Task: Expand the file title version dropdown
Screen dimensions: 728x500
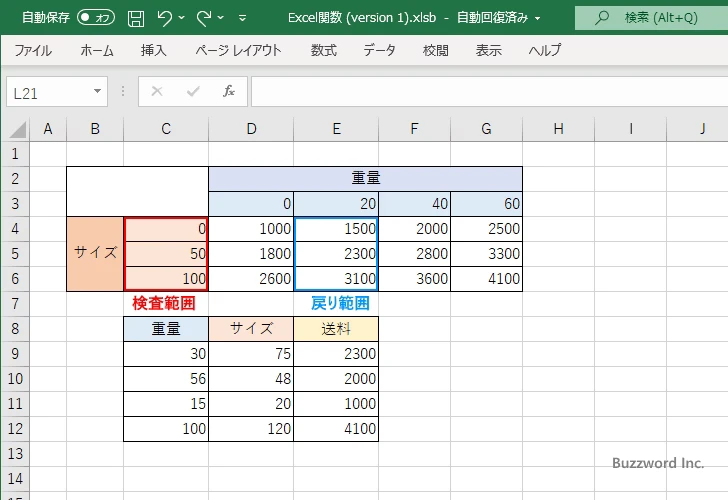Action: (538, 19)
